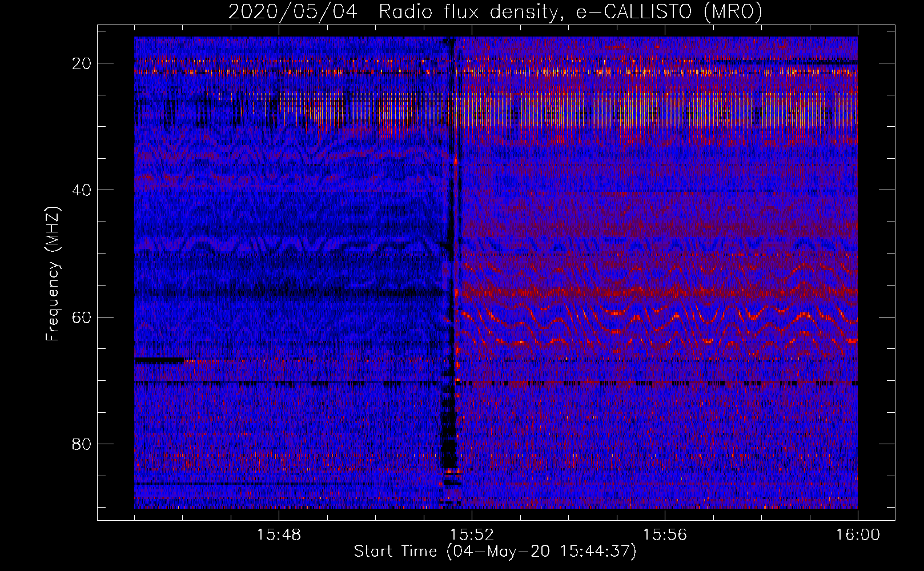This screenshot has height=571, width=924.
Task: Click the plot title '2020/05/04 Radio flux density'
Action: pos(495,12)
